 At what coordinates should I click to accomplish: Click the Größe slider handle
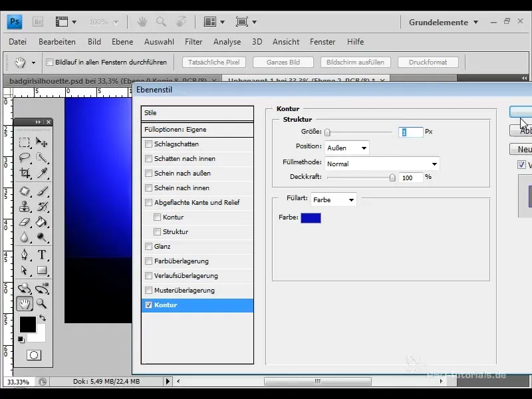click(x=327, y=132)
